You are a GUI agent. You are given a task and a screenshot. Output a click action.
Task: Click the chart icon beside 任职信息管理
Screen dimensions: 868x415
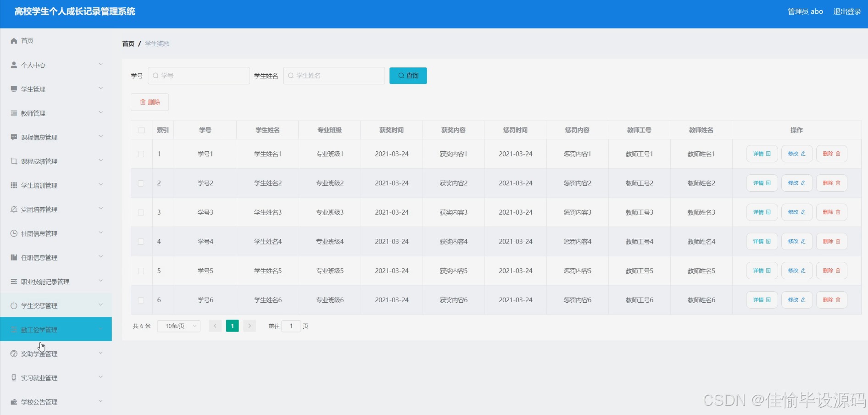pos(14,258)
